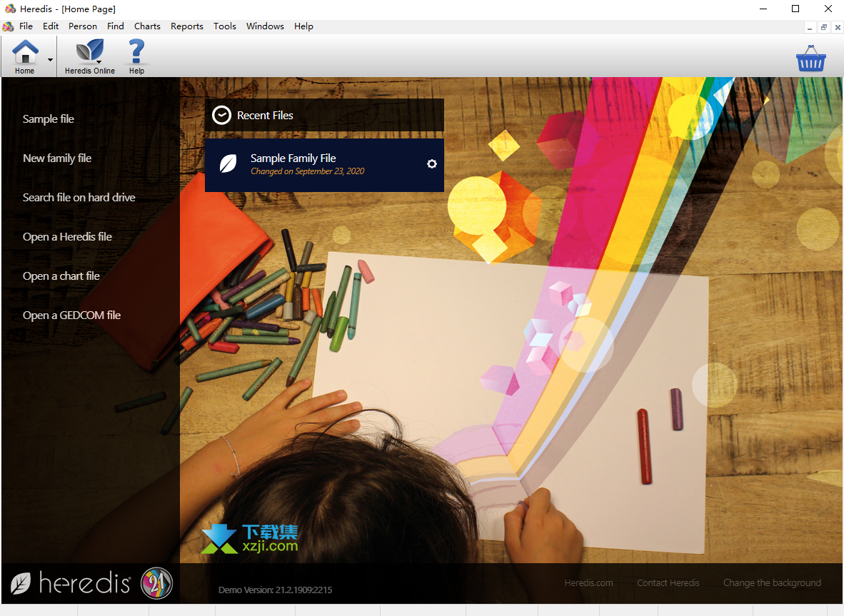The image size is (844, 616).
Task: Click the Heredis leaf logo in footer
Action: pyautogui.click(x=21, y=584)
